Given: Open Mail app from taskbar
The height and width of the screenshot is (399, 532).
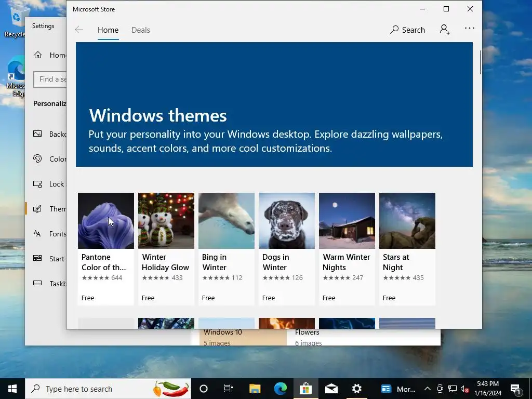Looking at the screenshot, I should [x=331, y=389].
